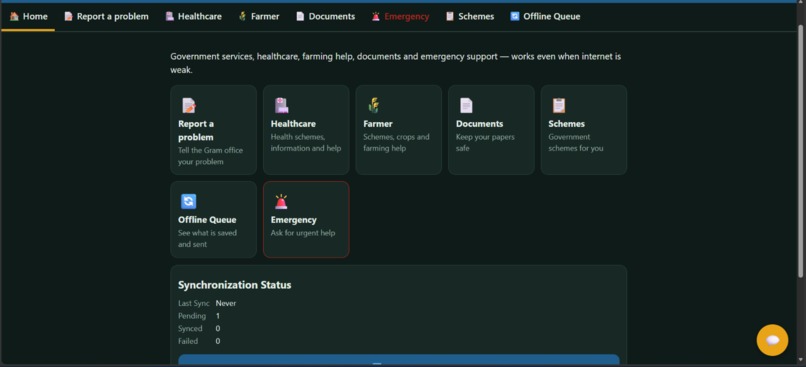The image size is (806, 367).
Task: Click the clipboard icon on the Schemes card
Action: (x=559, y=105)
